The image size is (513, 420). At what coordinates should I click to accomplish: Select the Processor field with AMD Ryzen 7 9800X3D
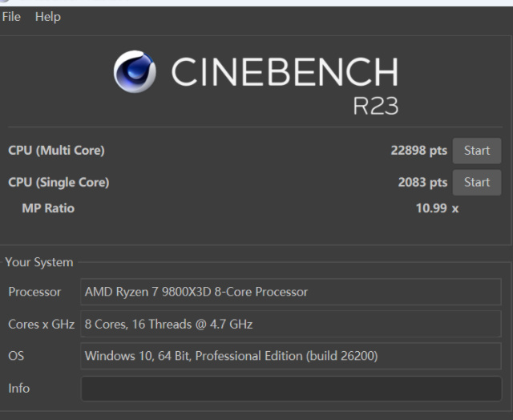[291, 292]
